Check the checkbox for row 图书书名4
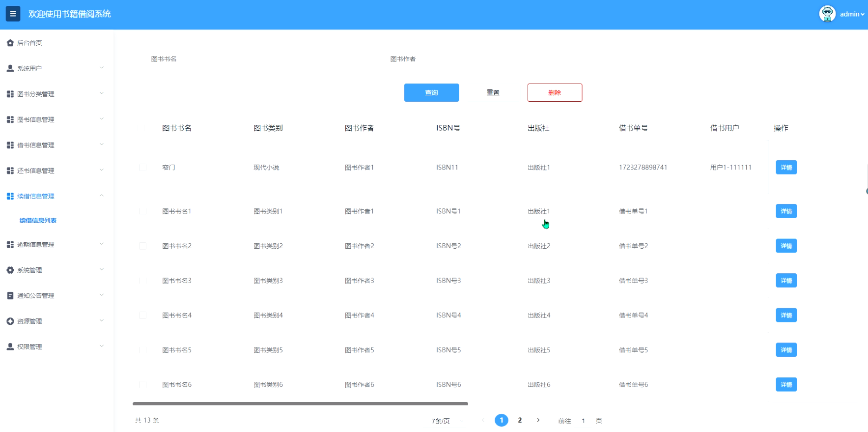868x432 pixels. pyautogui.click(x=142, y=315)
